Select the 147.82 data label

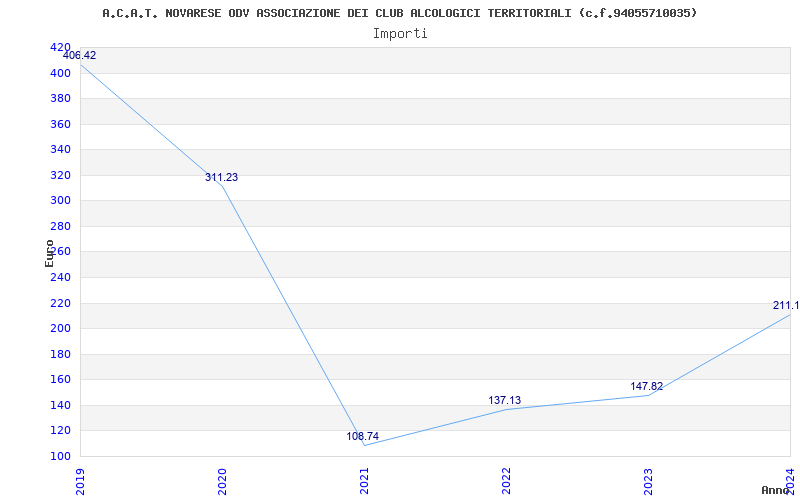(x=646, y=387)
